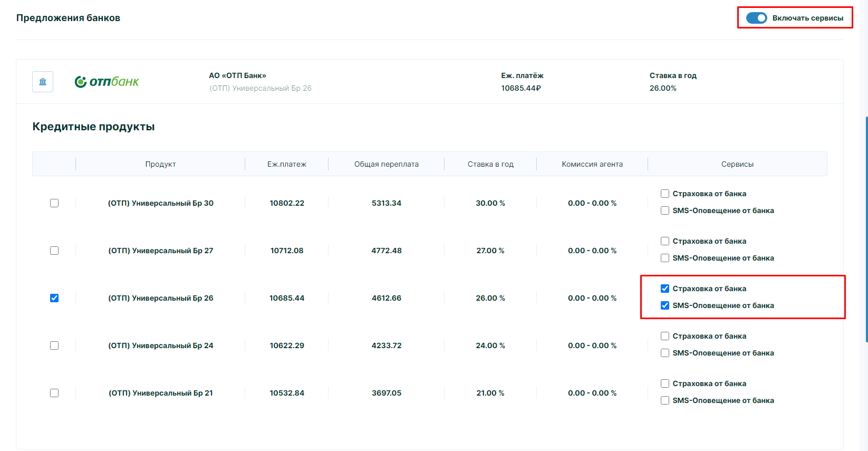Disable Страховка от банка for Бр 26
The width and height of the screenshot is (868, 451).
[665, 289]
